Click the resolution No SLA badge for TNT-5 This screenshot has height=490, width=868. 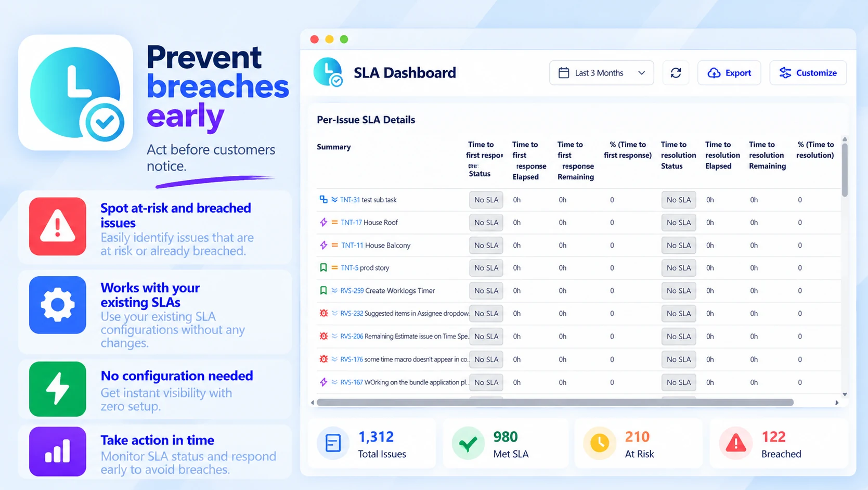[x=679, y=268]
